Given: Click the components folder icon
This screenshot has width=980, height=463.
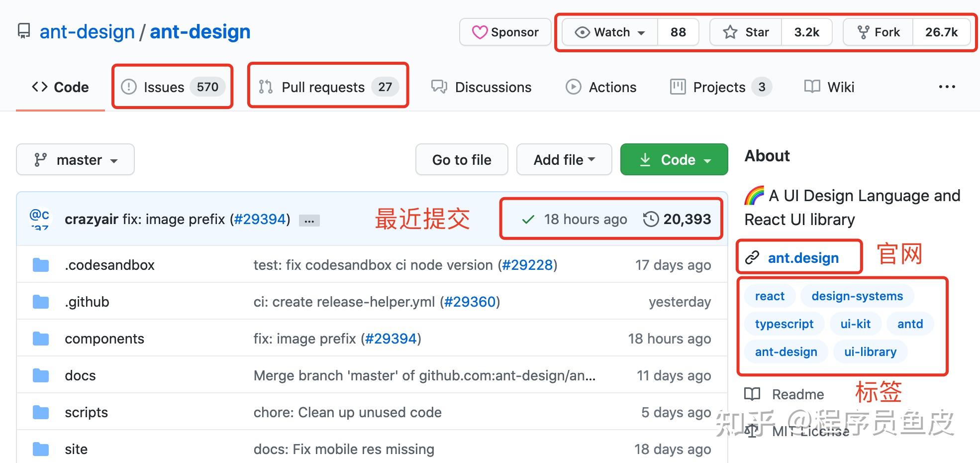Looking at the screenshot, I should pyautogui.click(x=41, y=339).
